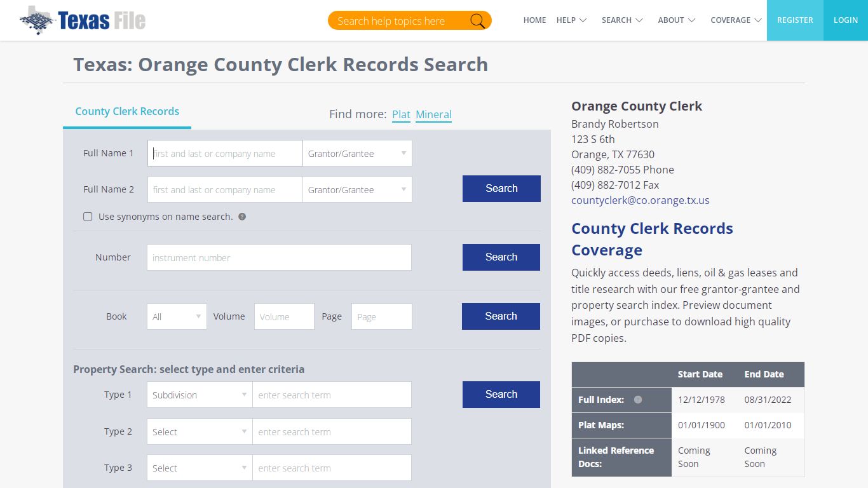
Task: Click the REGISTER button
Action: coord(795,20)
